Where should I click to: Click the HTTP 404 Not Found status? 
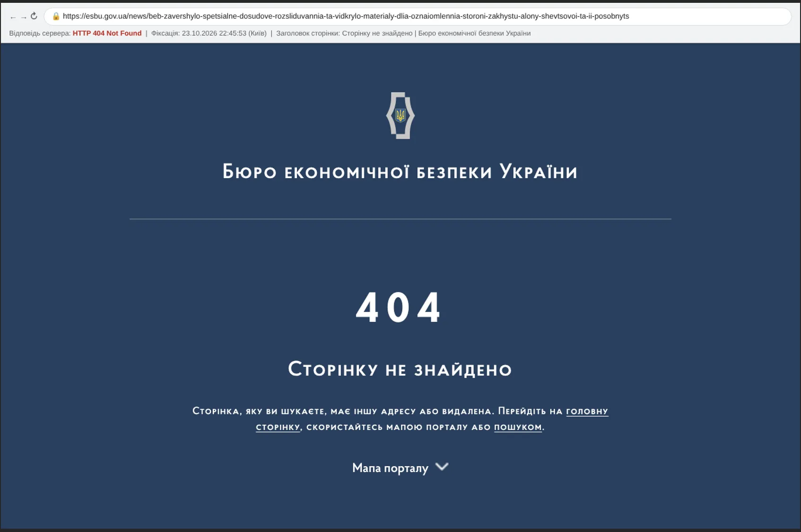pos(107,33)
